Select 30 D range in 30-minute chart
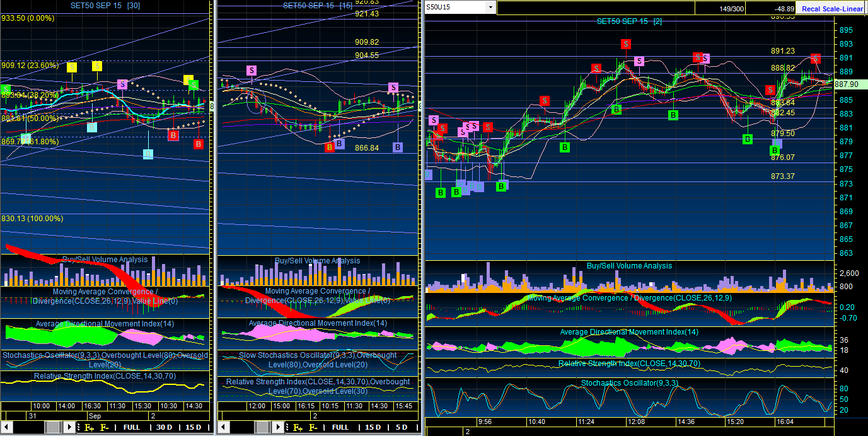The height and width of the screenshot is (436, 868). point(164,427)
